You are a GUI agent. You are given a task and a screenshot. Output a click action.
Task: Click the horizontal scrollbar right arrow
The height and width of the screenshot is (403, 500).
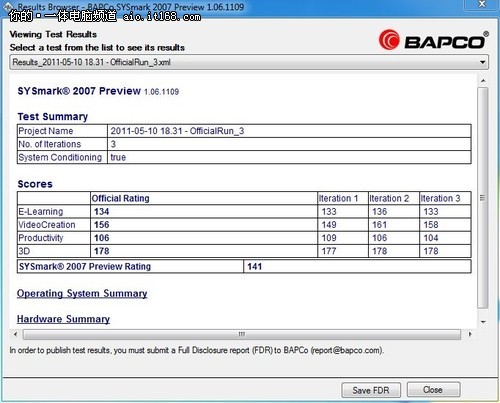click(470, 334)
